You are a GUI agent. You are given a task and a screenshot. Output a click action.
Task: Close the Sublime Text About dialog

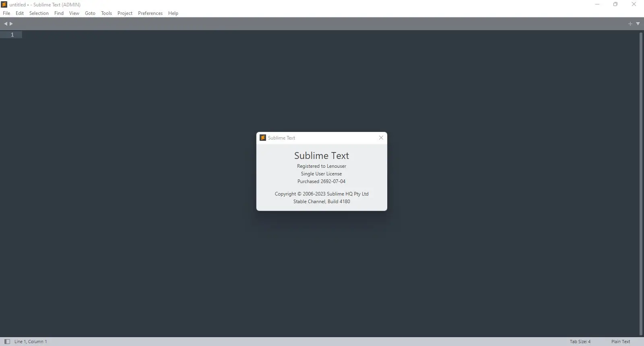point(381,138)
